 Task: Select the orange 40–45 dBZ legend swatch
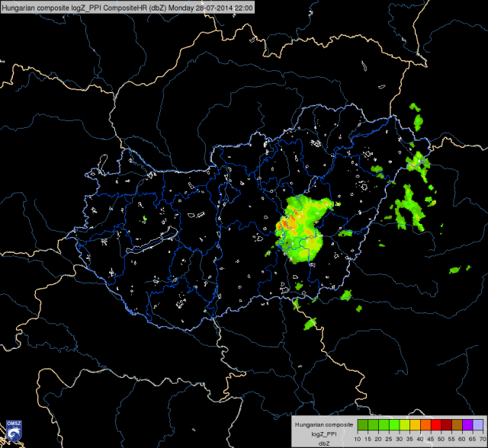pos(425,425)
